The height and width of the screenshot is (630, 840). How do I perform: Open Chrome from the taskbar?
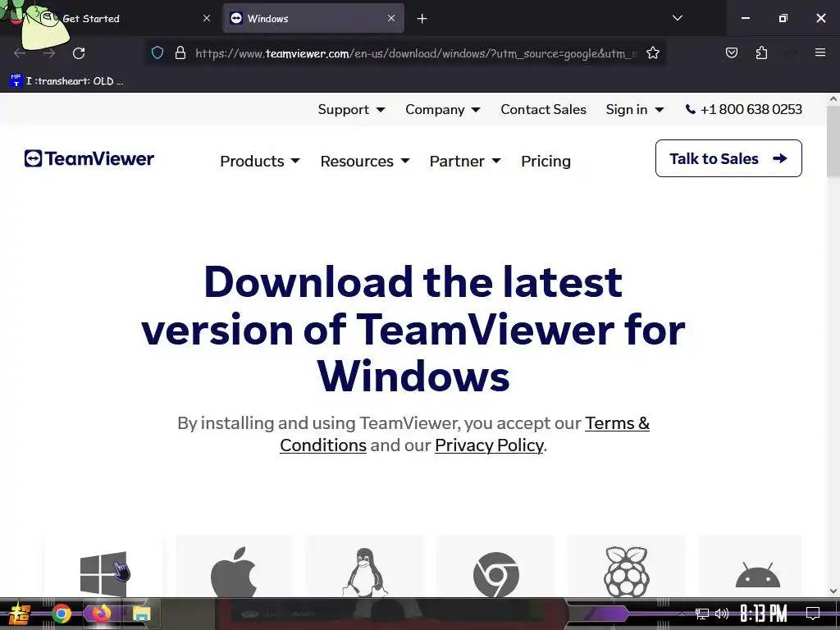pos(62,614)
